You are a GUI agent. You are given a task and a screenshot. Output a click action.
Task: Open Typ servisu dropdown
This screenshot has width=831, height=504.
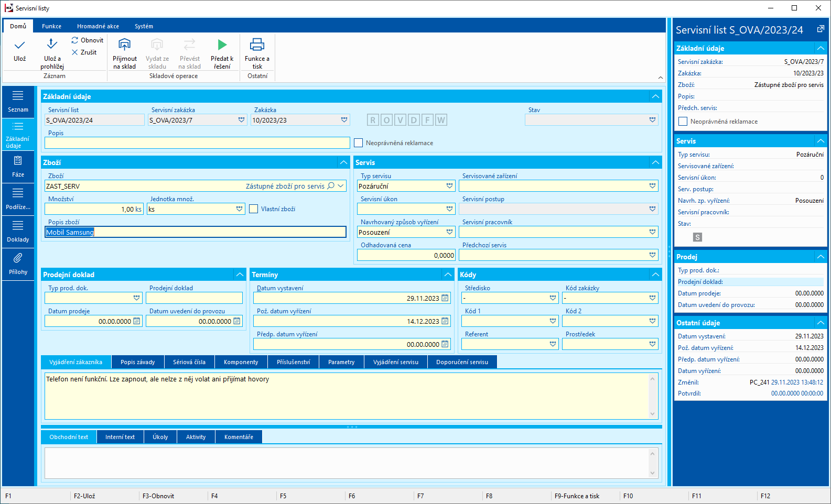(449, 186)
